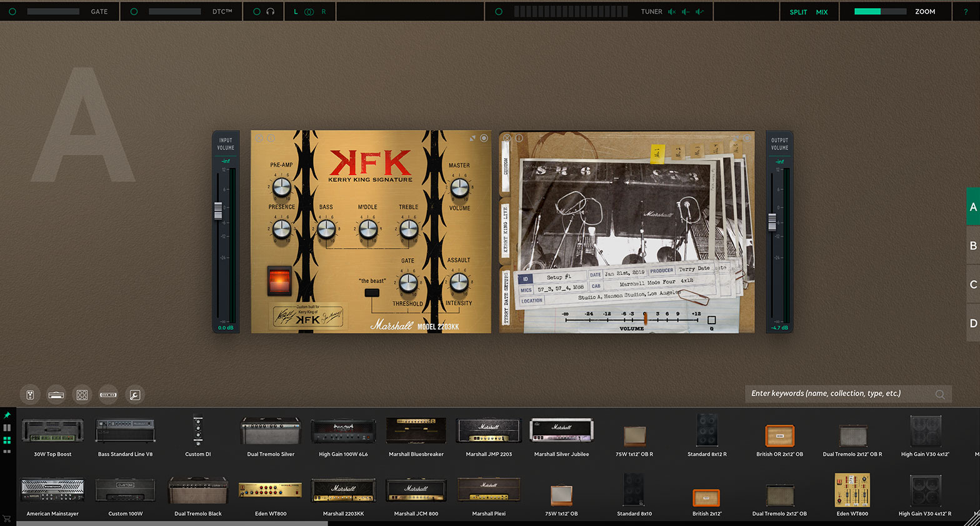Pin the gear browser panel
The image size is (980, 526).
pyautogui.click(x=7, y=415)
